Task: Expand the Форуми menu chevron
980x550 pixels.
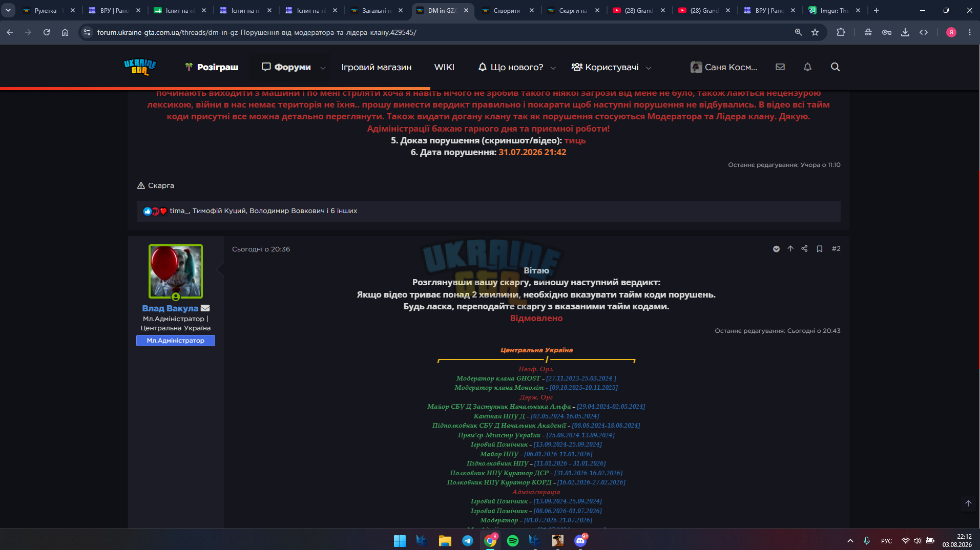Action: (323, 68)
